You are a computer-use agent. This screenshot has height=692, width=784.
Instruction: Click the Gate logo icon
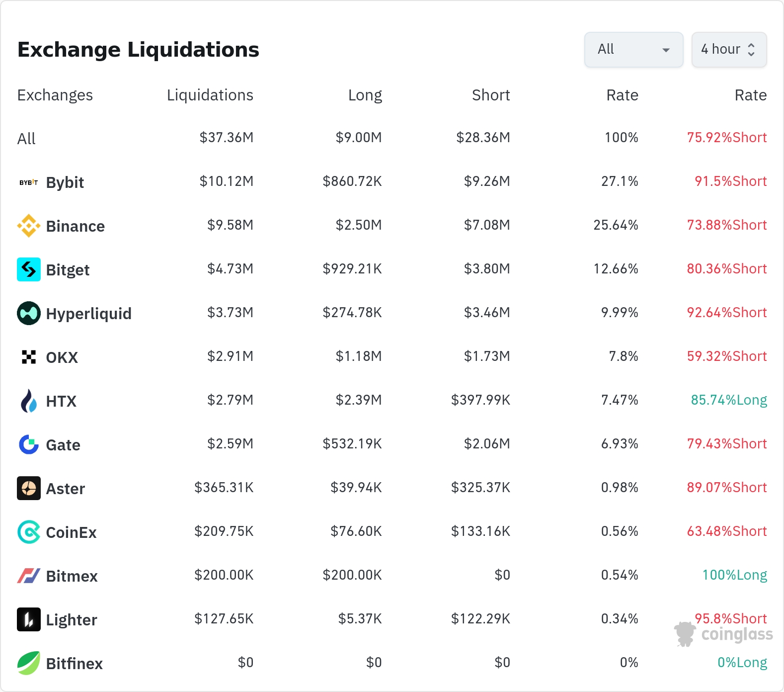tap(29, 444)
